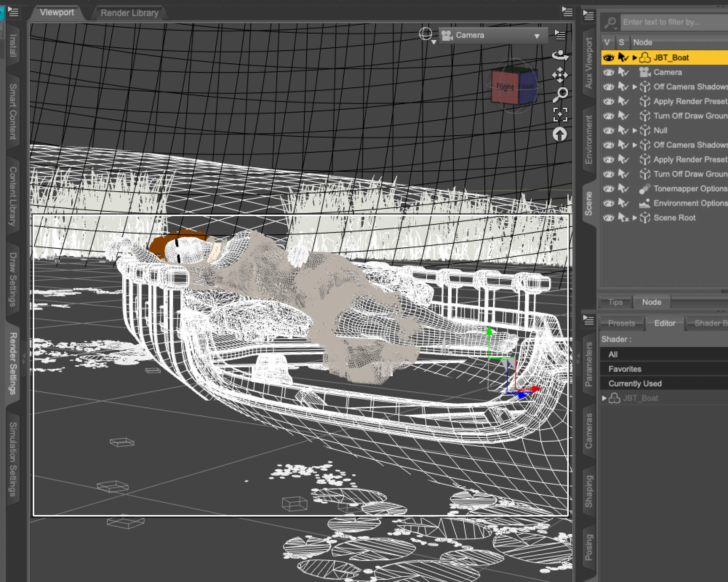The width and height of the screenshot is (728, 582).
Task: Switch to the Editor tab in Surfaces
Action: [665, 323]
